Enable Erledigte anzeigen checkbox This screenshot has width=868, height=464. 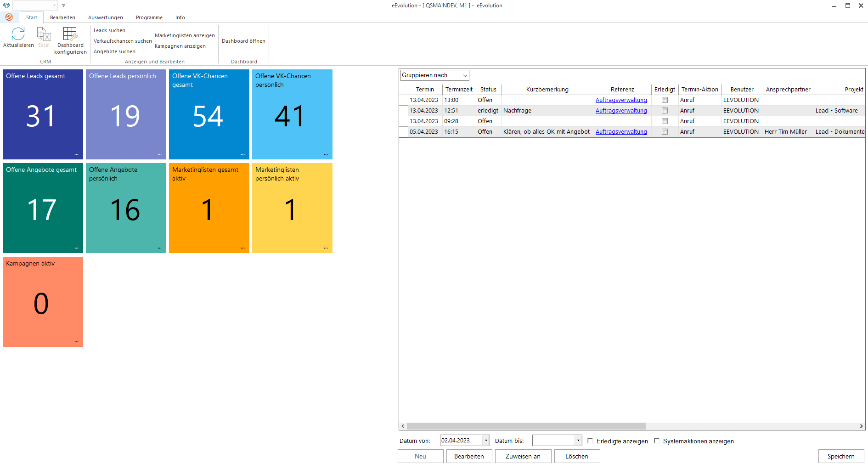click(x=590, y=441)
